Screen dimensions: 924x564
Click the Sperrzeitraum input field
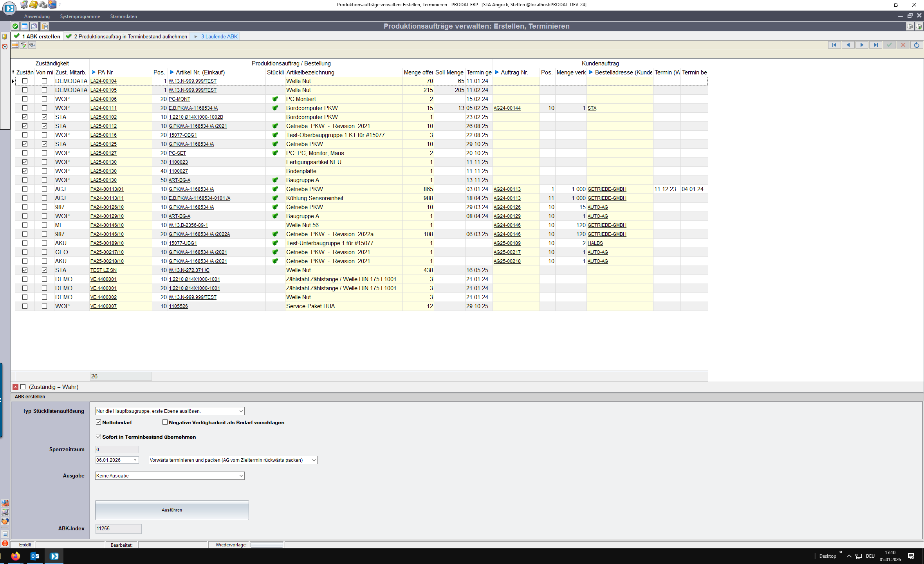pos(117,449)
